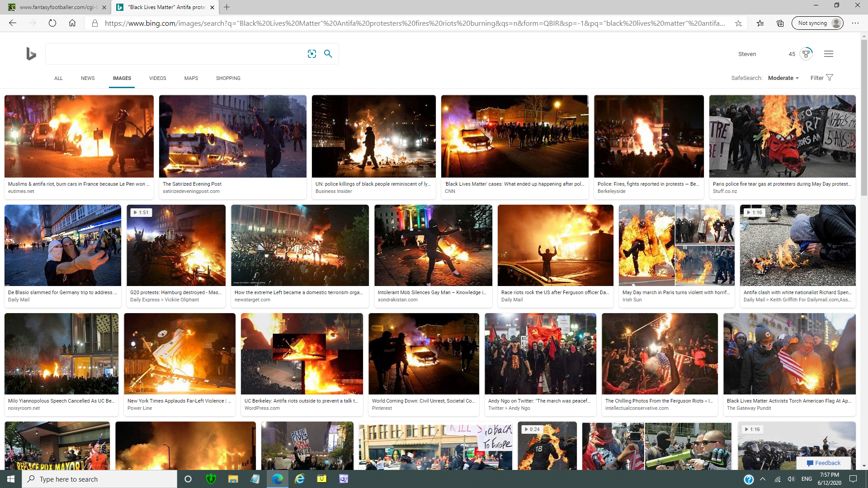The height and width of the screenshot is (488, 868).
Task: Show hidden system tray icons
Action: pyautogui.click(x=763, y=479)
